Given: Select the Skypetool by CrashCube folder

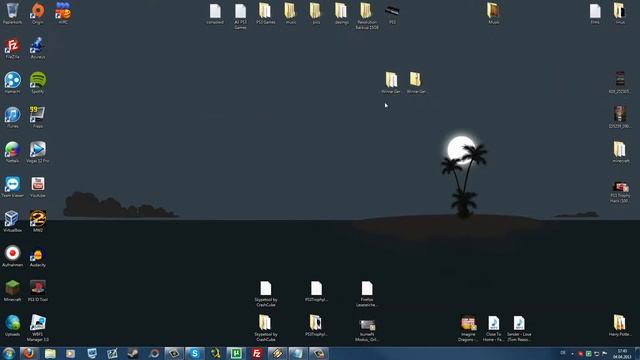Looking at the screenshot, I should pyautogui.click(x=266, y=328).
